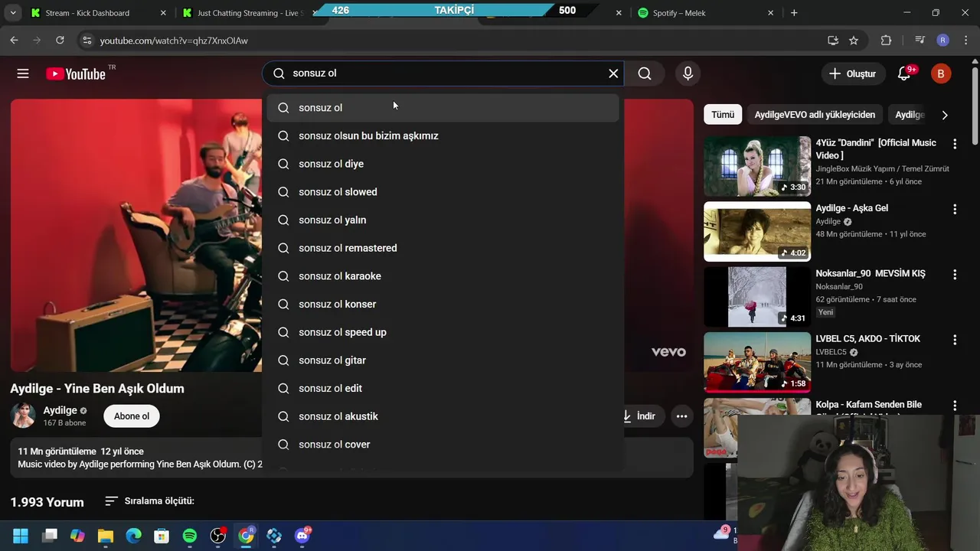This screenshot has height=551, width=980.
Task: Select suggestion "sonsuz olsun bu bizim aşkımız"
Action: pyautogui.click(x=443, y=136)
